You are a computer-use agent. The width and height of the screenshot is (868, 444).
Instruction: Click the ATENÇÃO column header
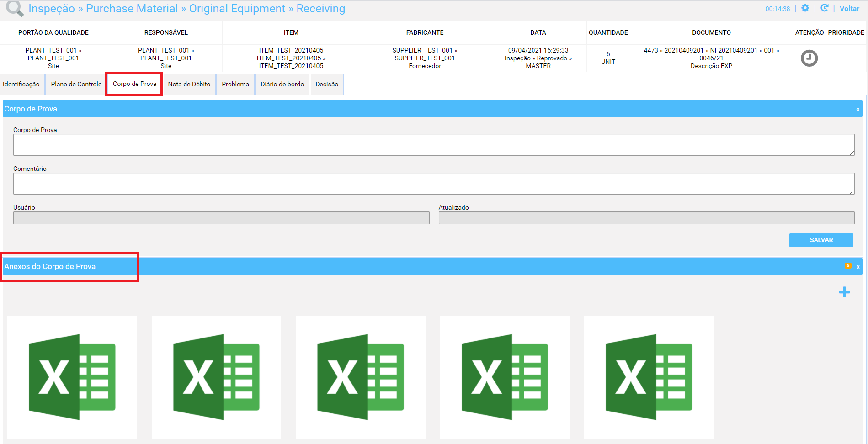[809, 32]
